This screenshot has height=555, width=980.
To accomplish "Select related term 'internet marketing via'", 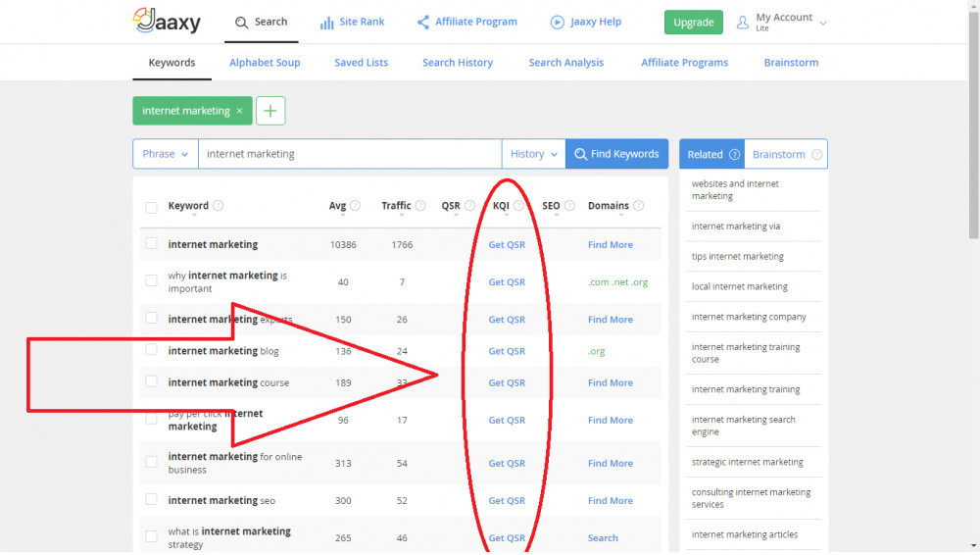I will [x=736, y=227].
